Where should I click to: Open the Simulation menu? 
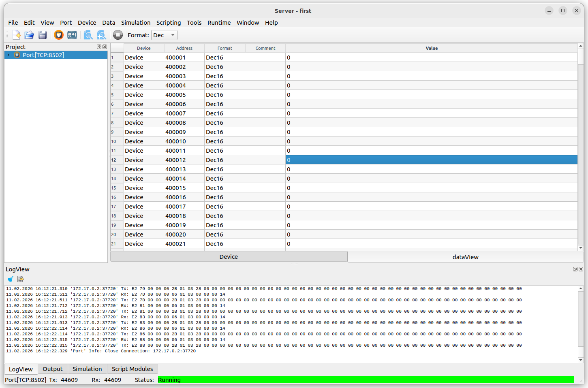136,23
